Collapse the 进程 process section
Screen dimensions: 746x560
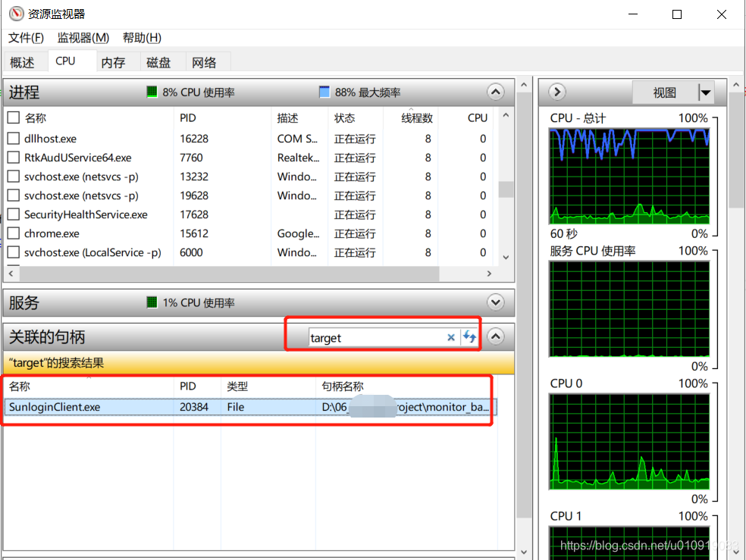[495, 92]
